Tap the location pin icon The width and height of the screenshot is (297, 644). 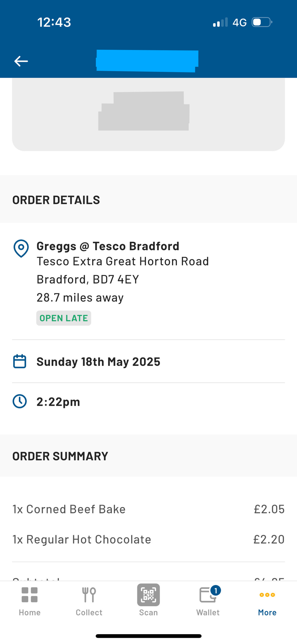[x=21, y=248]
